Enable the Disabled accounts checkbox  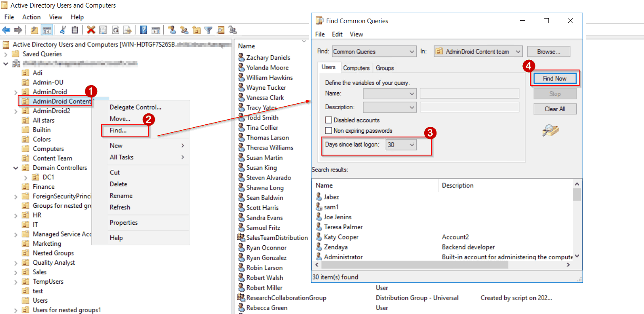pyautogui.click(x=329, y=120)
